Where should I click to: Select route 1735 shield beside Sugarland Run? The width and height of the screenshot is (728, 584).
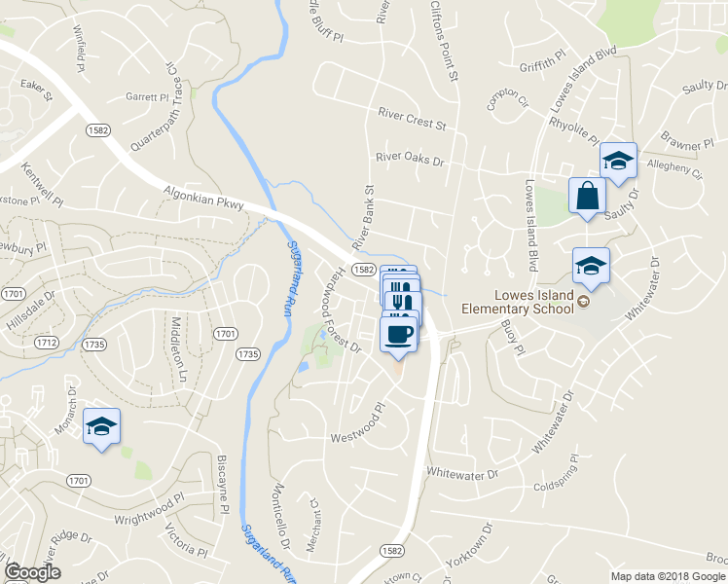click(x=248, y=354)
